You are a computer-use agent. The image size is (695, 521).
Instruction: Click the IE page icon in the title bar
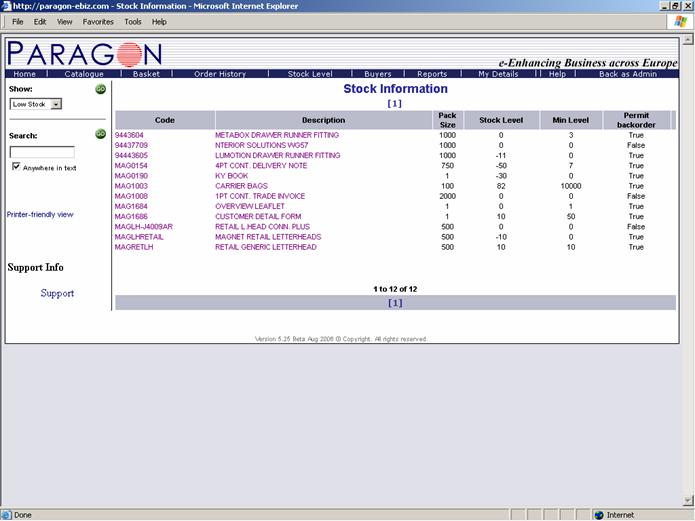coord(6,6)
